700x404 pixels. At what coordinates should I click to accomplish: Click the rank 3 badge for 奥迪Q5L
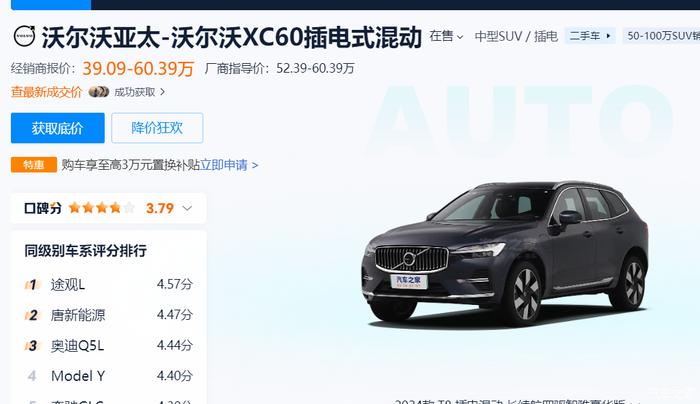32,346
